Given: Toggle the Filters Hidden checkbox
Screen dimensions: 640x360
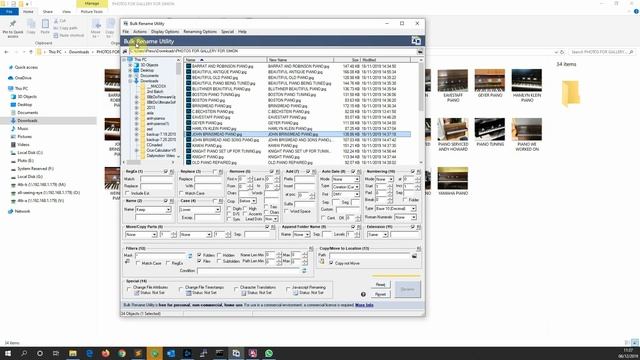Looking at the screenshot, I should click(x=219, y=255).
